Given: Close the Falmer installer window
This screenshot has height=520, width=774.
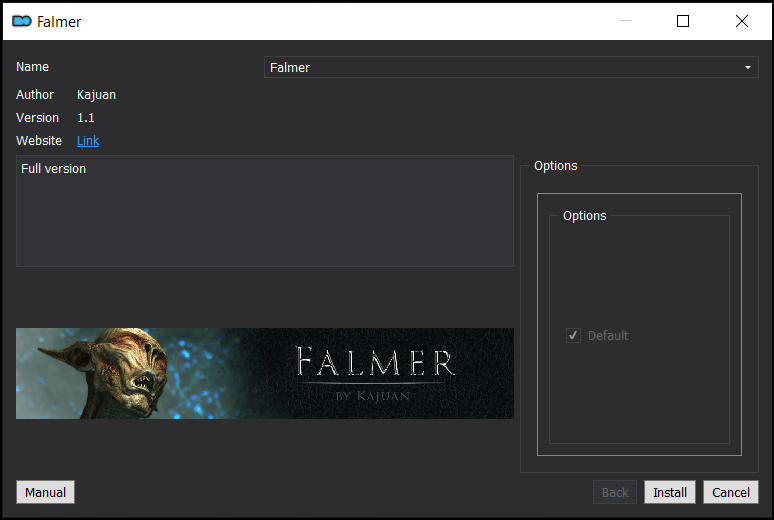Looking at the screenshot, I should 741,21.
